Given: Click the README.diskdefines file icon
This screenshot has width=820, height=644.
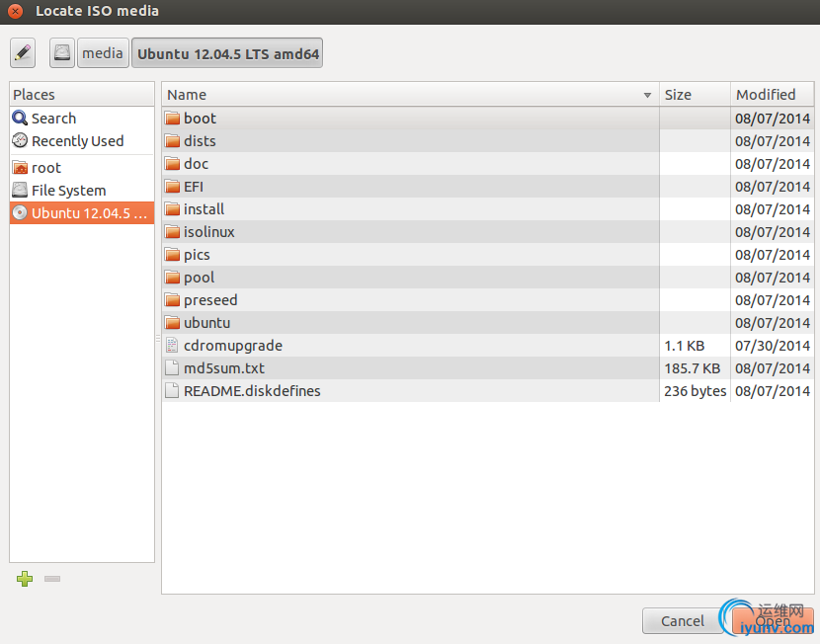Looking at the screenshot, I should [x=172, y=391].
